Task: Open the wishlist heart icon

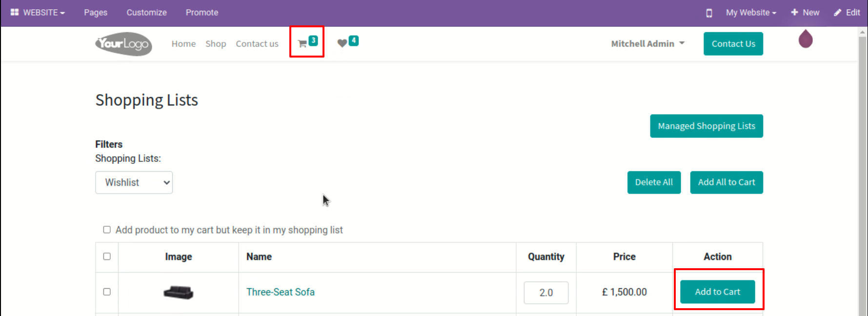Action: (x=342, y=43)
